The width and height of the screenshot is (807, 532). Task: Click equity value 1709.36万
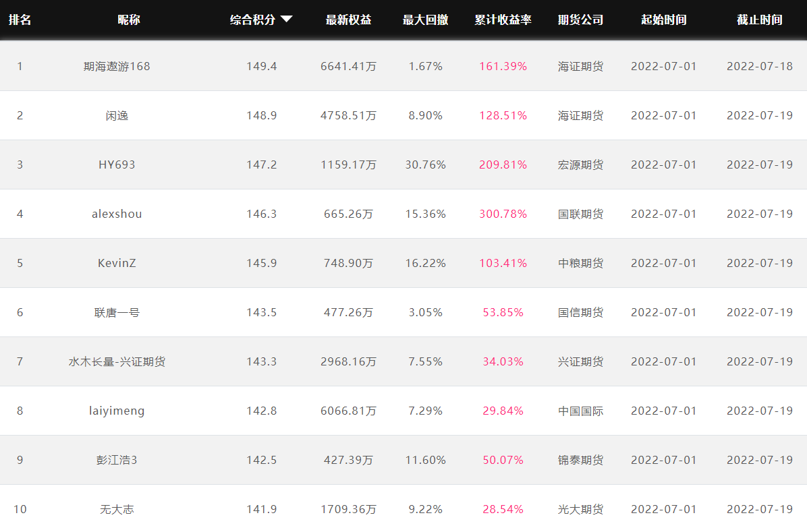348,509
